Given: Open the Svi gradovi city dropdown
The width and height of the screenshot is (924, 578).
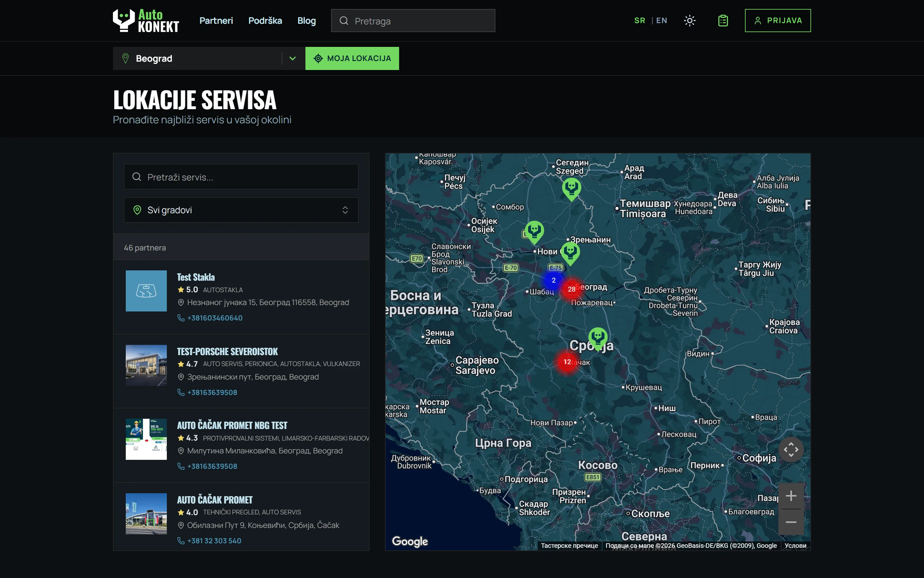Looking at the screenshot, I should 241,210.
